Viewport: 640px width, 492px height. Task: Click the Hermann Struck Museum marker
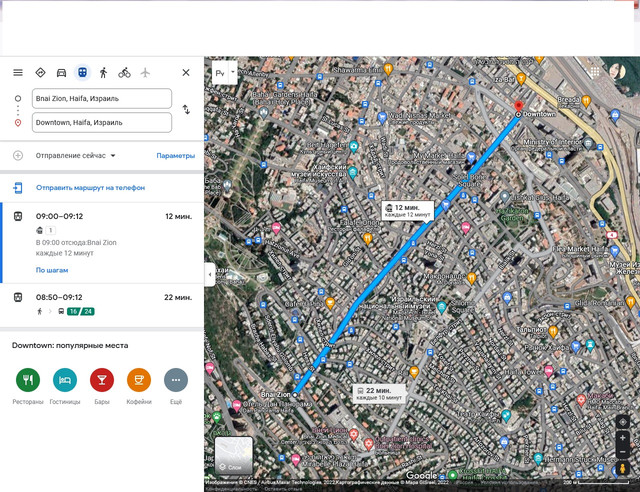pos(538,459)
